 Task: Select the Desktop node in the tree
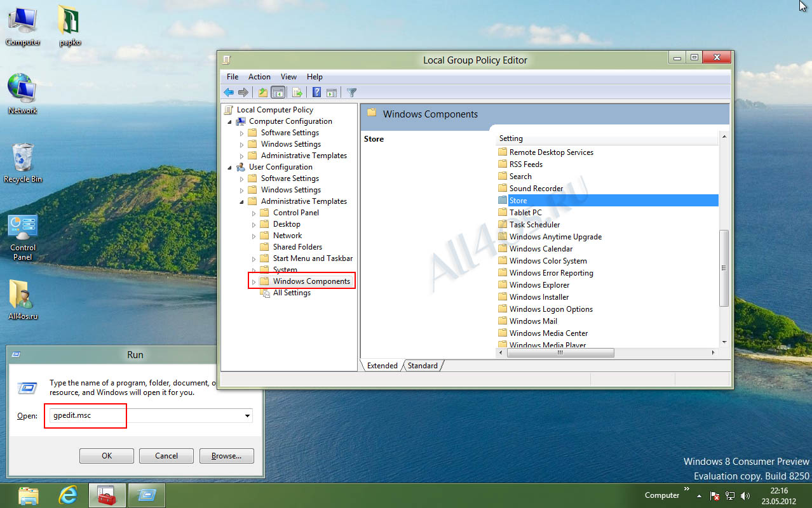(x=280, y=224)
